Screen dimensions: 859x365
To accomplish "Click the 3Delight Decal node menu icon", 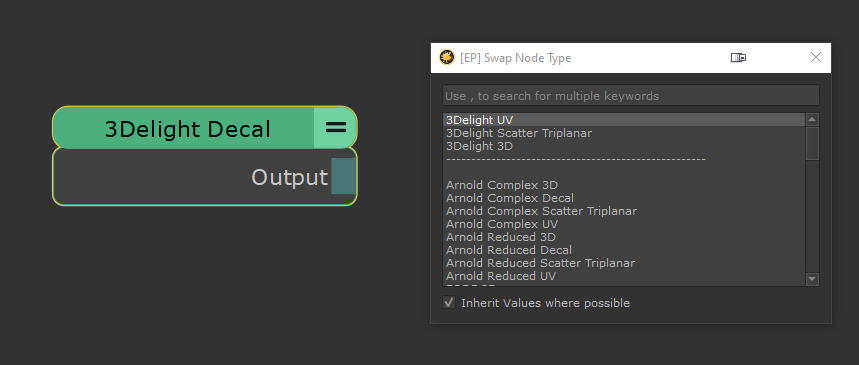I will click(335, 128).
